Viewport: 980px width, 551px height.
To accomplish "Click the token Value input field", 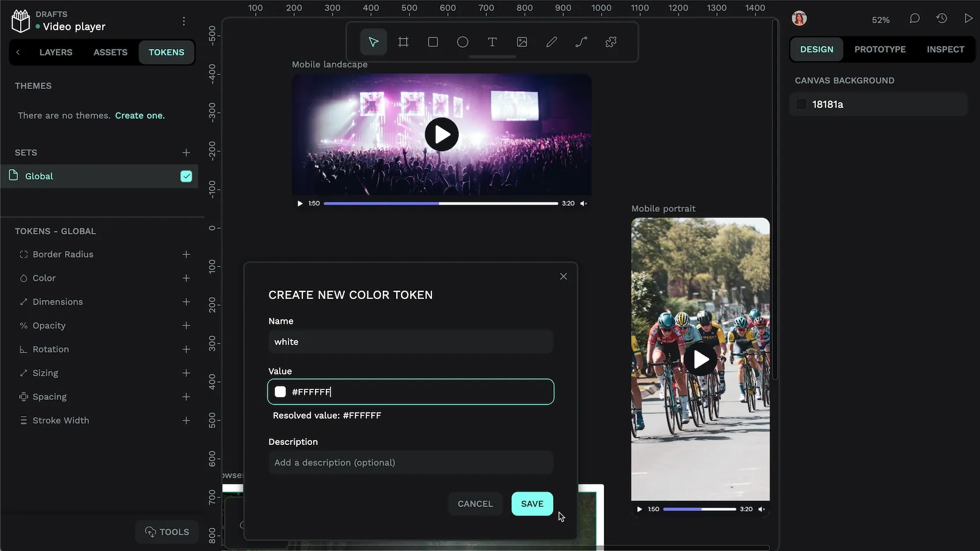I will tap(411, 392).
